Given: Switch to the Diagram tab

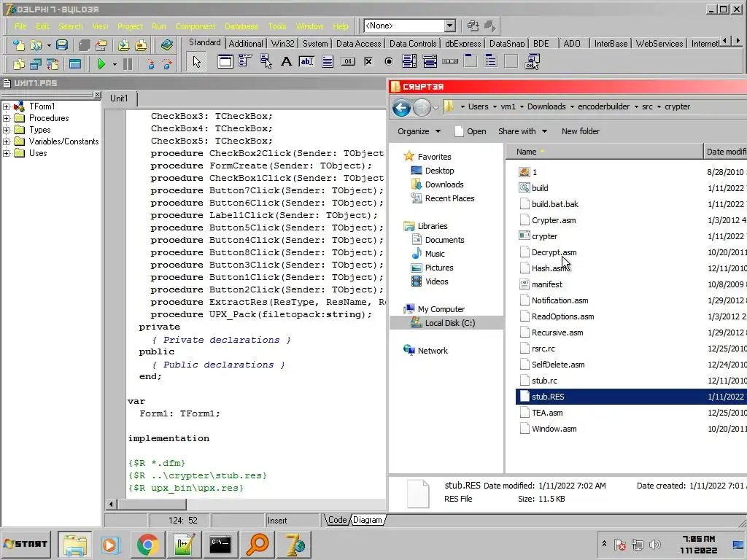Looking at the screenshot, I should [368, 520].
